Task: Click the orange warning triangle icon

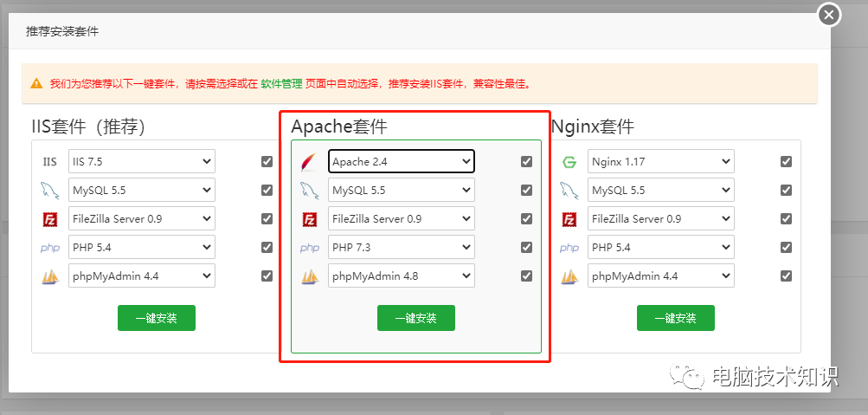Action: click(x=36, y=84)
